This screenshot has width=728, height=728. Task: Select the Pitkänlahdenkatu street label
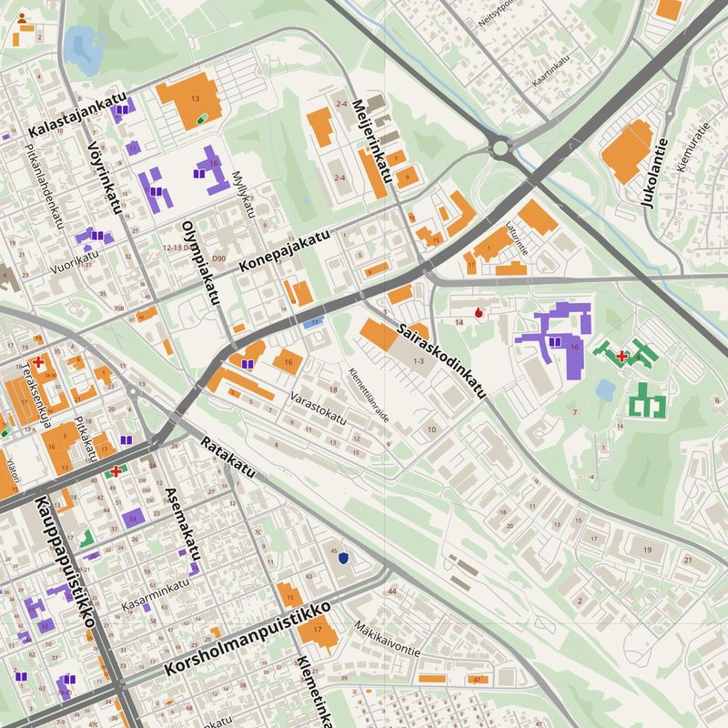point(43,187)
